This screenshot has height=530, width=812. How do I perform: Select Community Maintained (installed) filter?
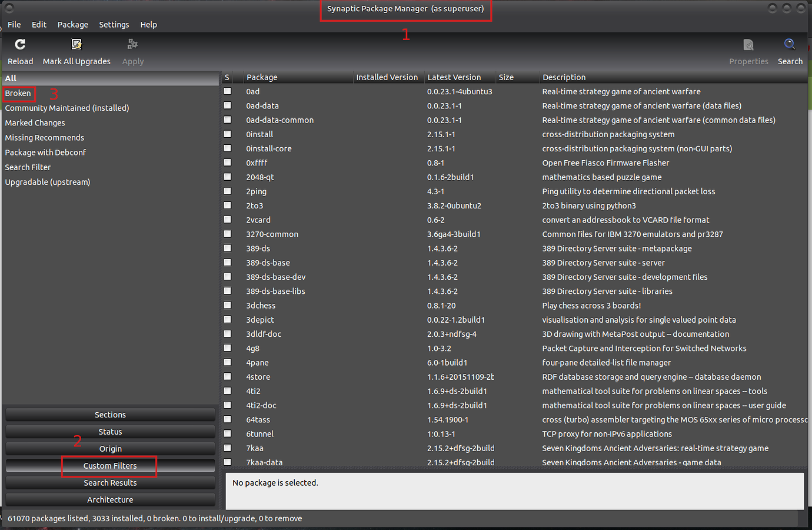[x=67, y=108]
